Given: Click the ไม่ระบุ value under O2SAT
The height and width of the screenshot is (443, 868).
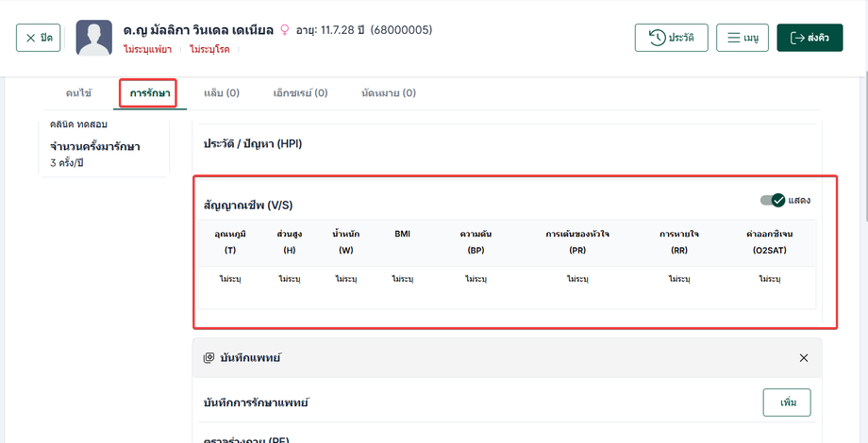Looking at the screenshot, I should point(770,279).
